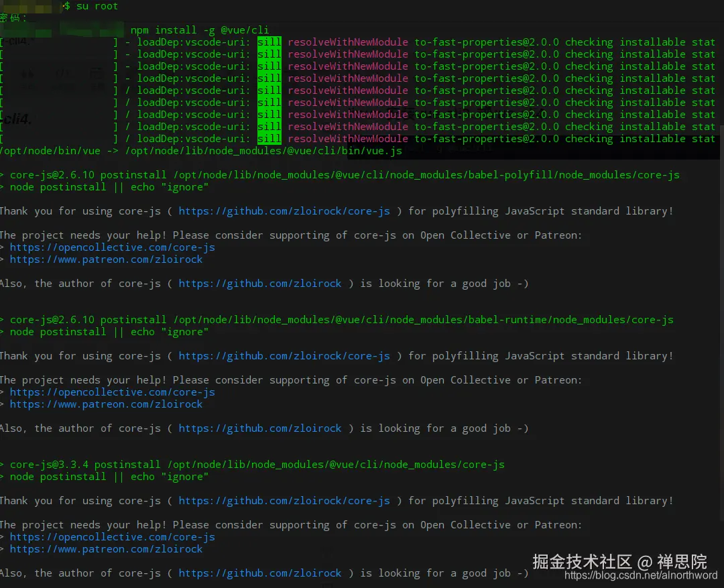
Task: Click 'node postinstall || echo' line under babel-polyfill
Action: [x=105, y=187]
